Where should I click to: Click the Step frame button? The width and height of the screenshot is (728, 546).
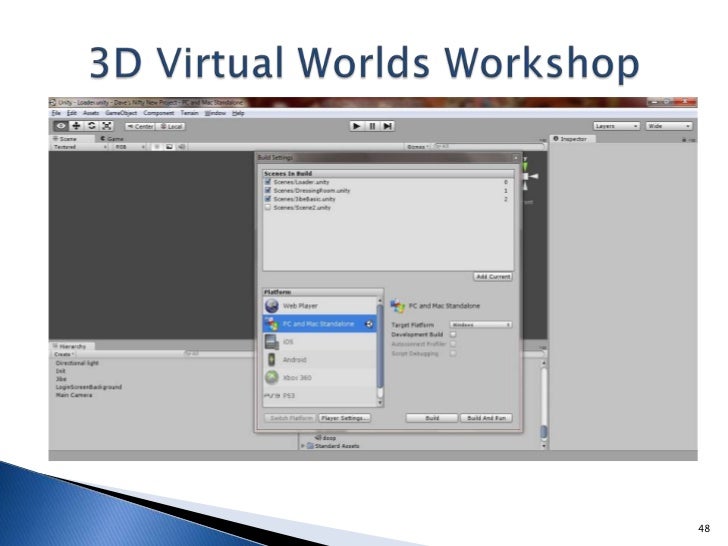coord(387,126)
